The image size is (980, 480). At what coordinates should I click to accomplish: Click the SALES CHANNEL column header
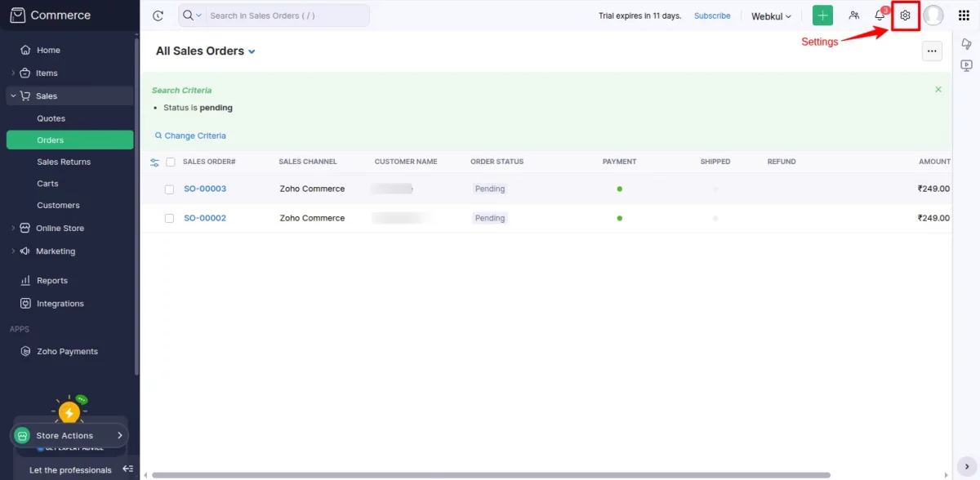(308, 162)
